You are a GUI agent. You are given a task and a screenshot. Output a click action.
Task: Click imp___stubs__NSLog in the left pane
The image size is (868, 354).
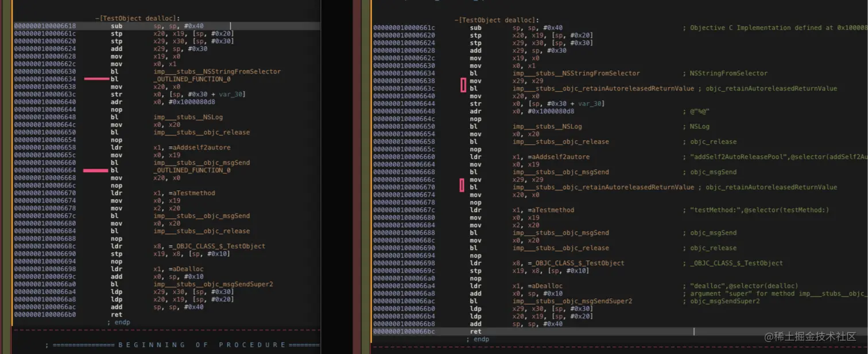188,117
